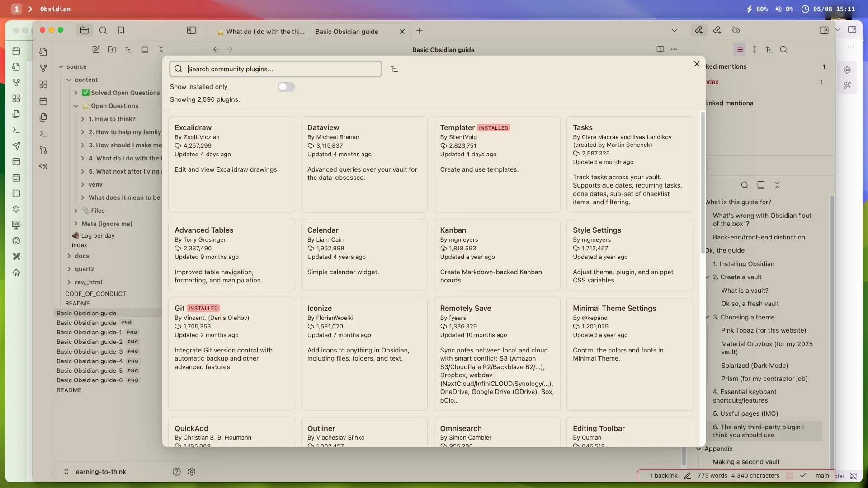This screenshot has width=868, height=488.
Task: Open the Excalidraw plugin card
Action: pyautogui.click(x=231, y=164)
